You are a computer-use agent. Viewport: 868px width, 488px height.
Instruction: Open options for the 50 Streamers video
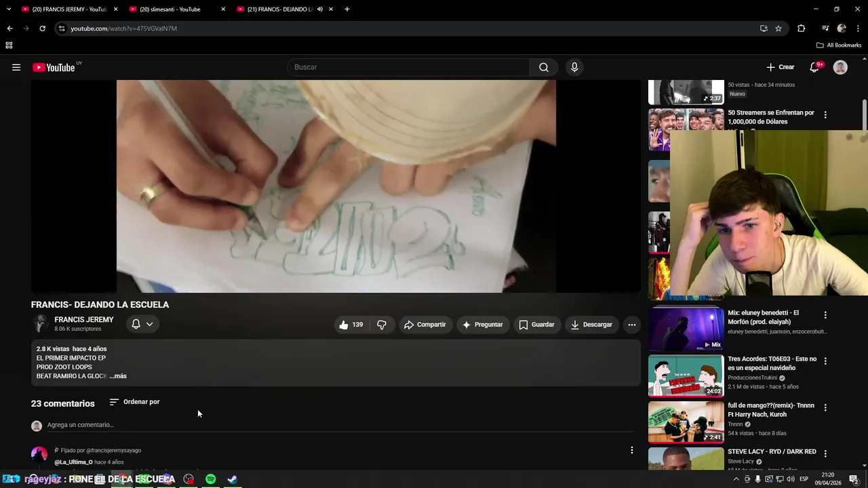pos(825,115)
